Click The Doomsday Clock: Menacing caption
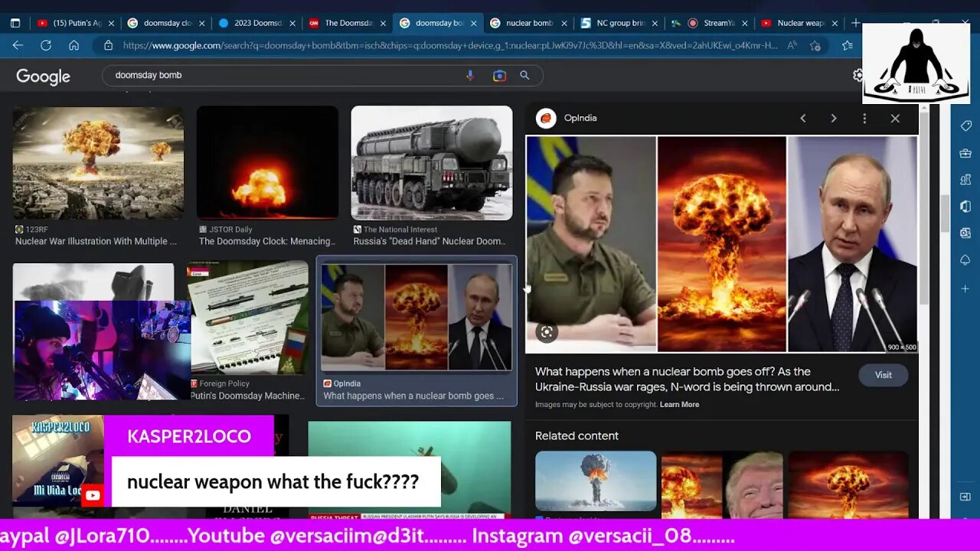Image resolution: width=980 pixels, height=551 pixels. pos(267,241)
